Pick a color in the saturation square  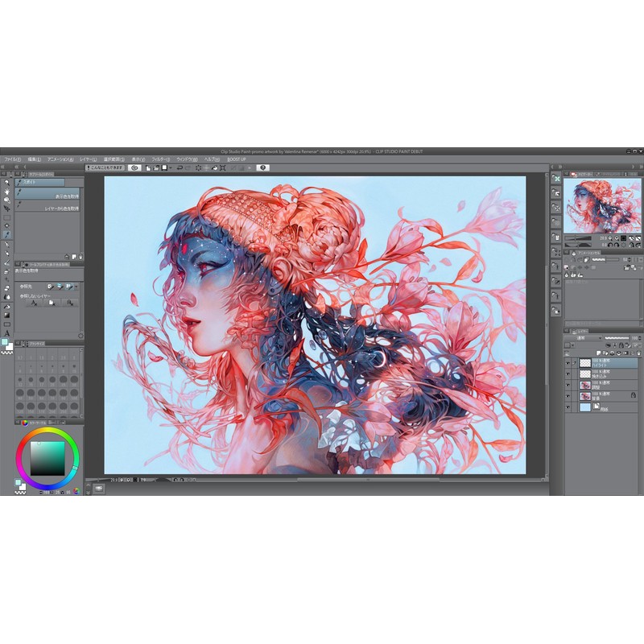[x=47, y=458]
